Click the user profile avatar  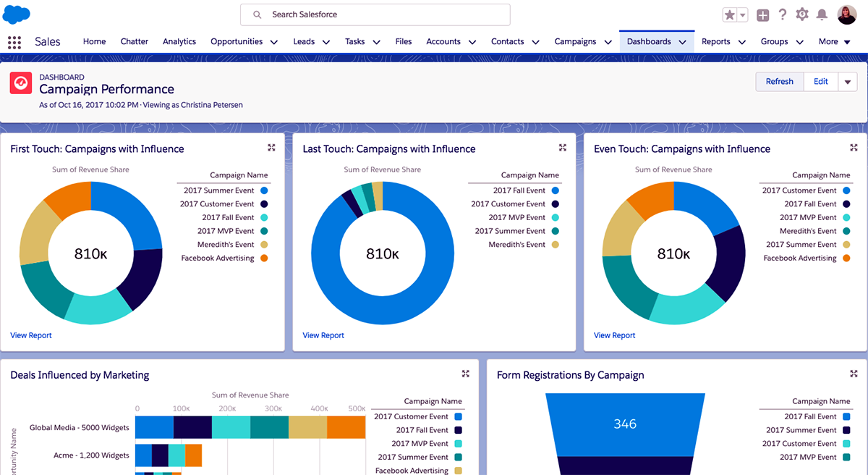click(x=846, y=14)
